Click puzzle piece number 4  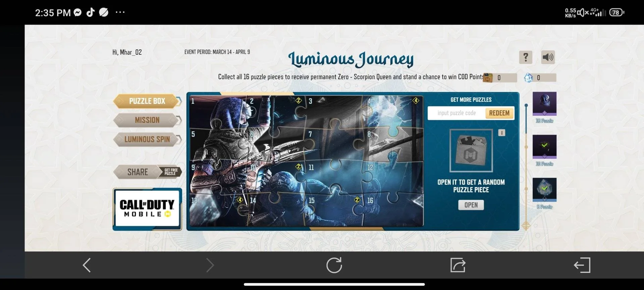tap(394, 112)
